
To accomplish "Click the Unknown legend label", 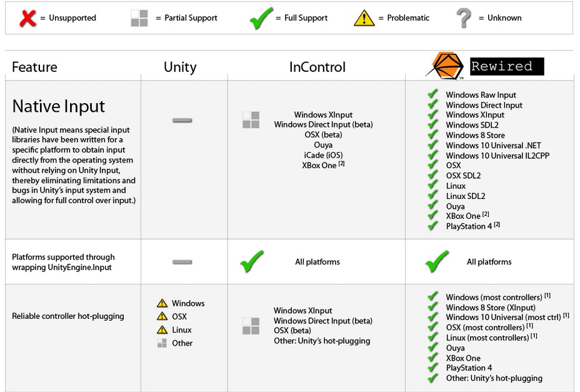I will point(504,18).
